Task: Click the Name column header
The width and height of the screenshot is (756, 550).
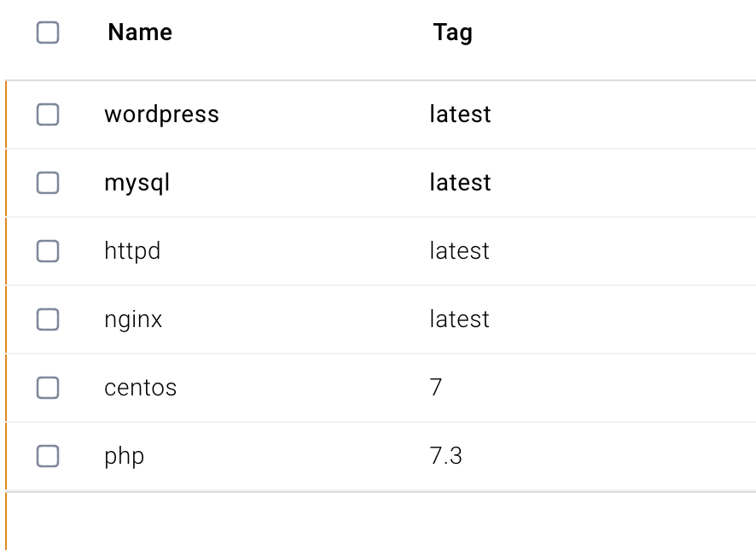Action: tap(139, 32)
